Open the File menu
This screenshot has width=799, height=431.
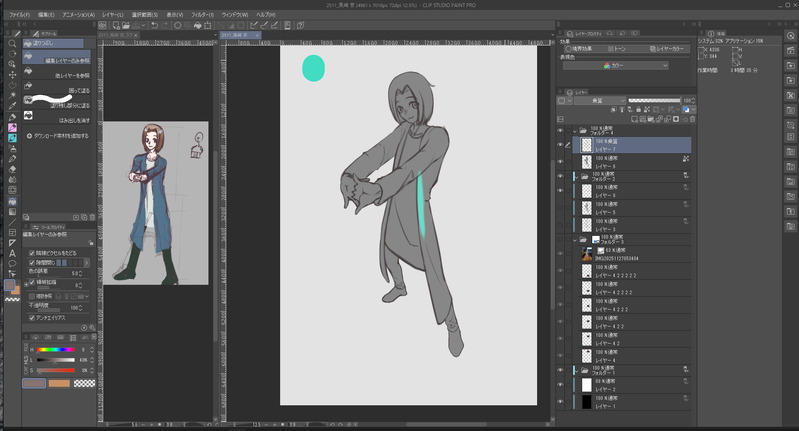click(x=18, y=15)
